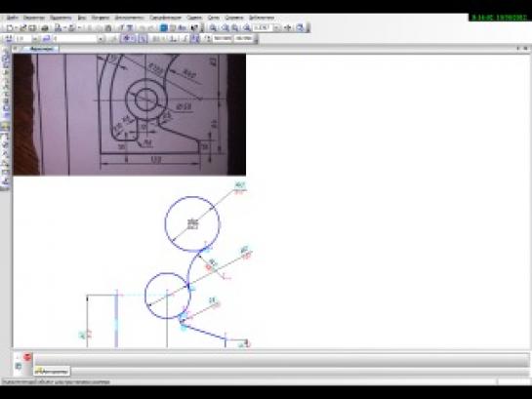The image size is (532, 399).
Task: Click the blue square icon in toolbar
Action: tap(164, 27)
